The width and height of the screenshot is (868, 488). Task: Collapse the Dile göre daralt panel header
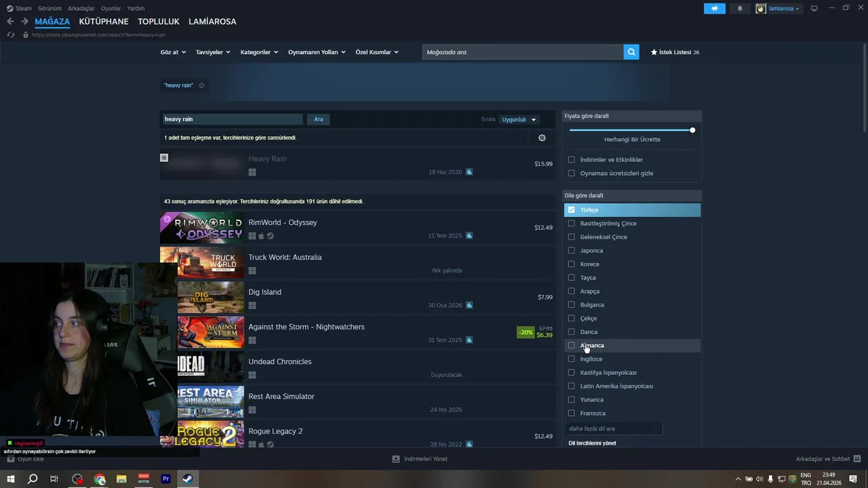[x=632, y=196]
